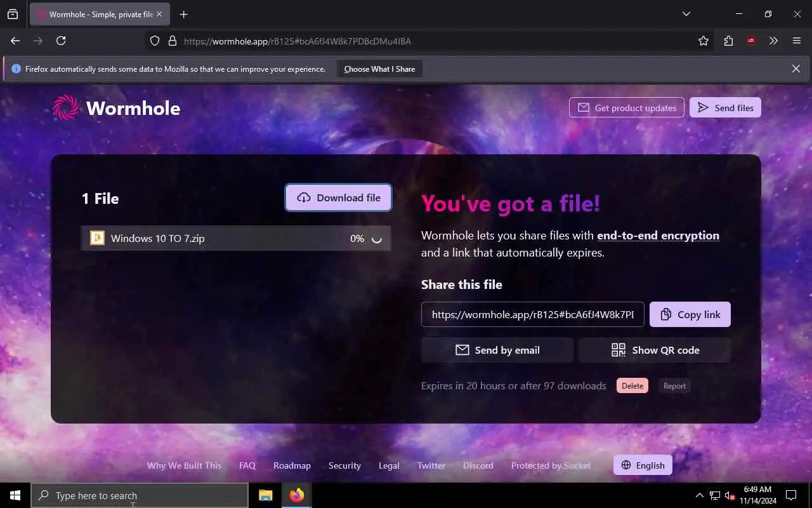812x508 pixels.
Task: Open the network status tray icon
Action: click(715, 495)
